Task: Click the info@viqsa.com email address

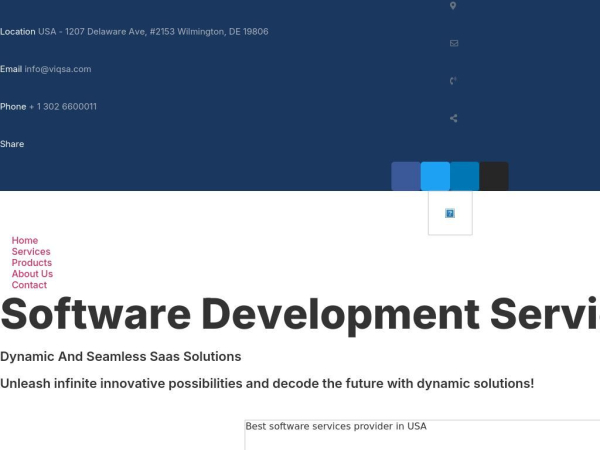Action: coord(58,69)
